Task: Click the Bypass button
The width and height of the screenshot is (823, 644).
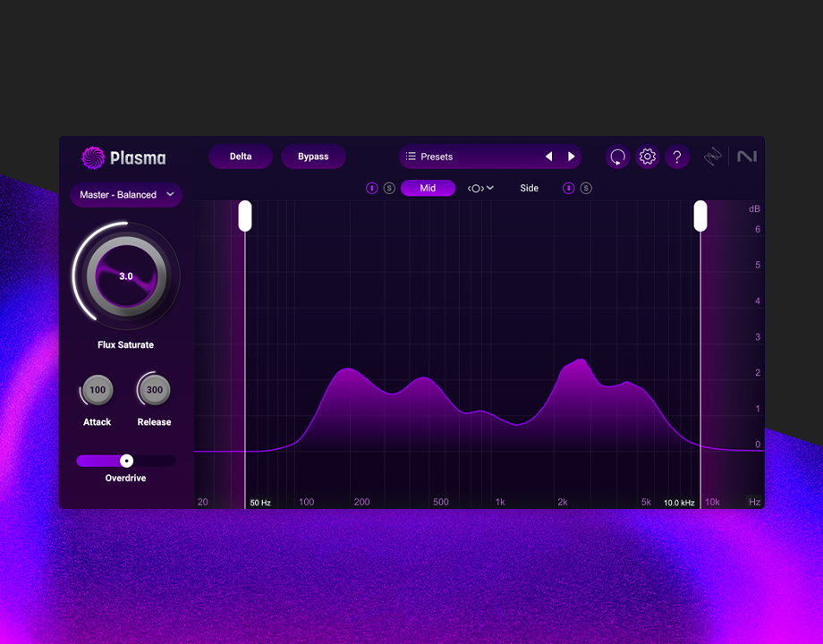Action: click(x=313, y=157)
